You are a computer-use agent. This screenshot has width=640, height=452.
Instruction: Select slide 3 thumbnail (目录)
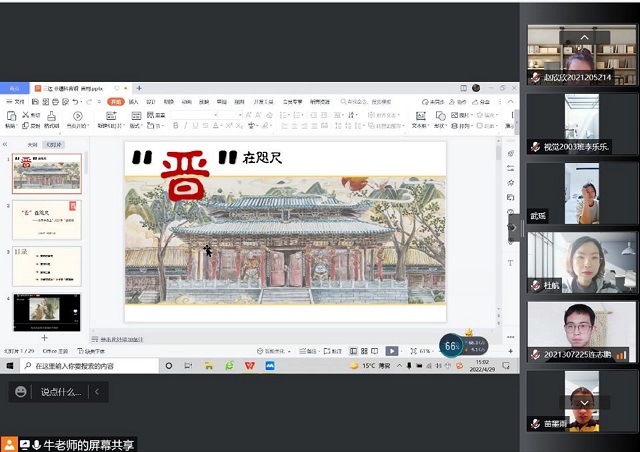tap(47, 266)
